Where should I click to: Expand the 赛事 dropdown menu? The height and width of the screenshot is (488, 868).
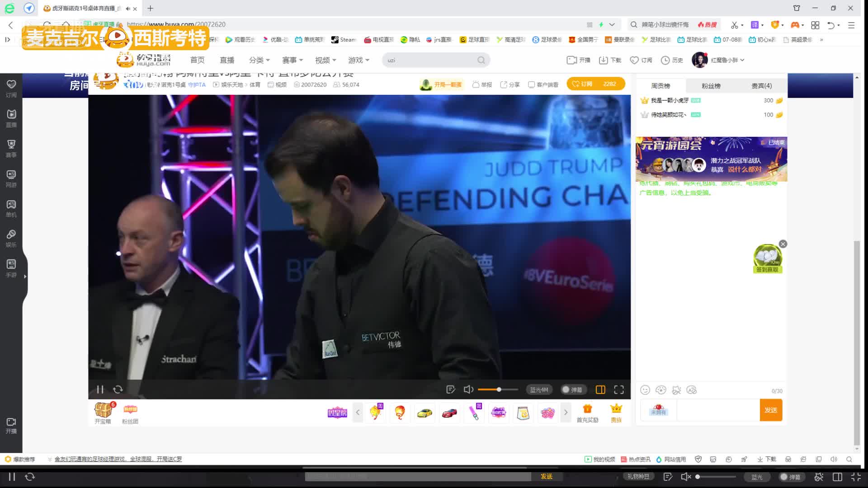click(292, 60)
